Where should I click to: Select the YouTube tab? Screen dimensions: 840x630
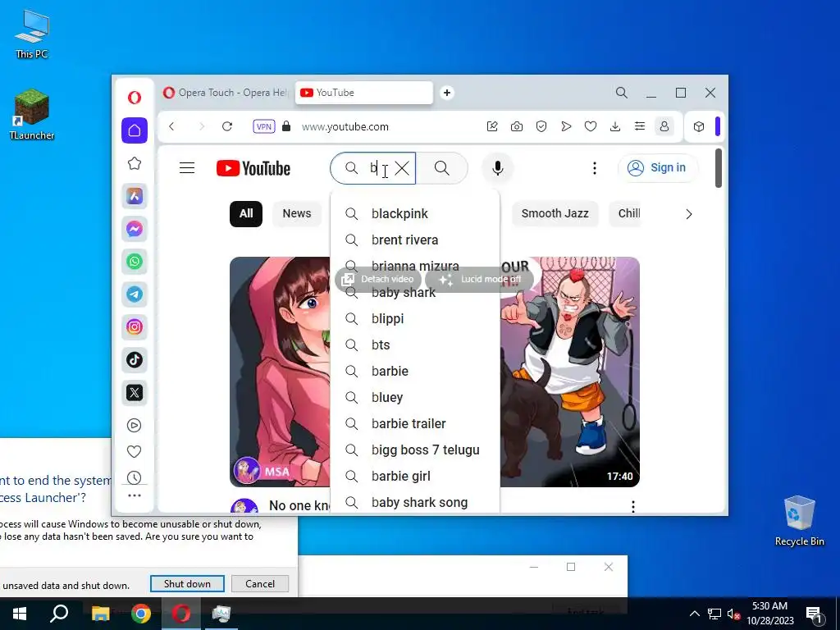[x=364, y=93]
